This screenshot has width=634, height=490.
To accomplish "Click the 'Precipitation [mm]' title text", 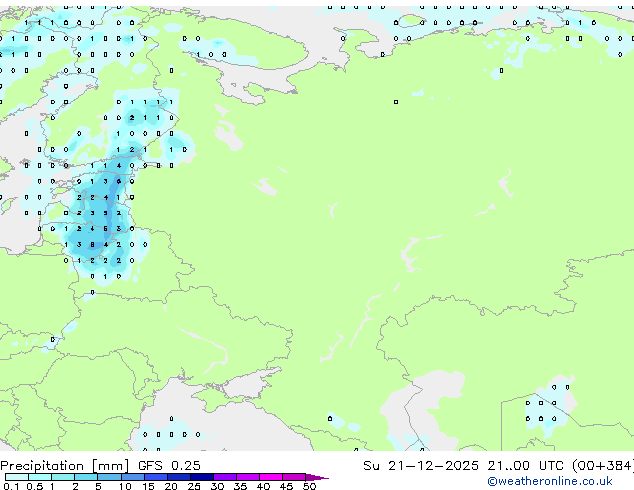I will pyautogui.click(x=65, y=466).
